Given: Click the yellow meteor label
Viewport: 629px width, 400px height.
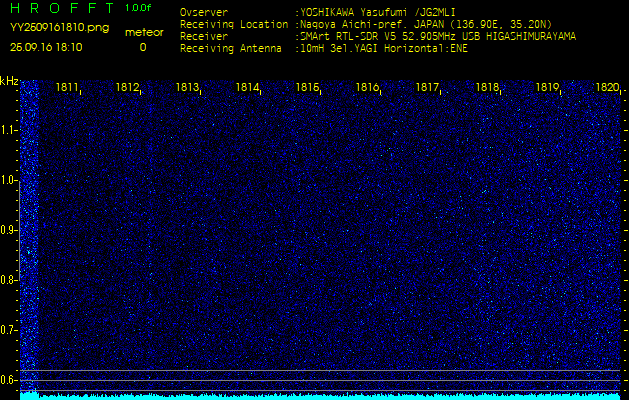Looking at the screenshot, I should tap(142, 33).
